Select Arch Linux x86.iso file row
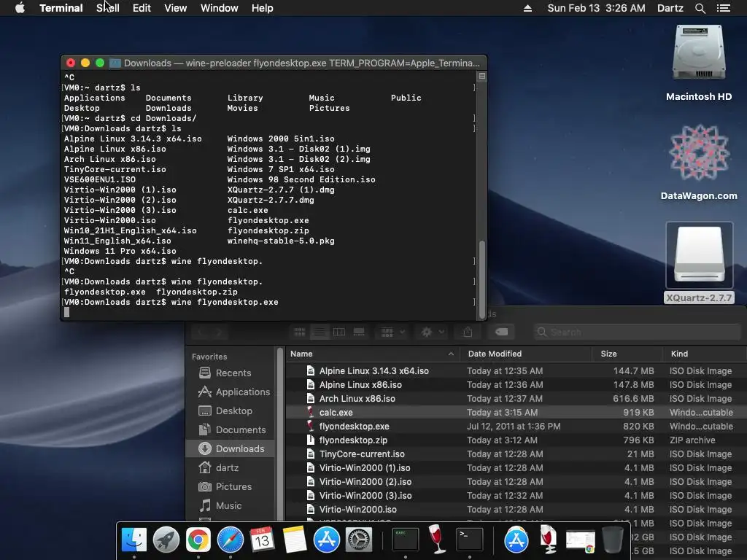Viewport: 747px width, 560px height. tap(516, 399)
